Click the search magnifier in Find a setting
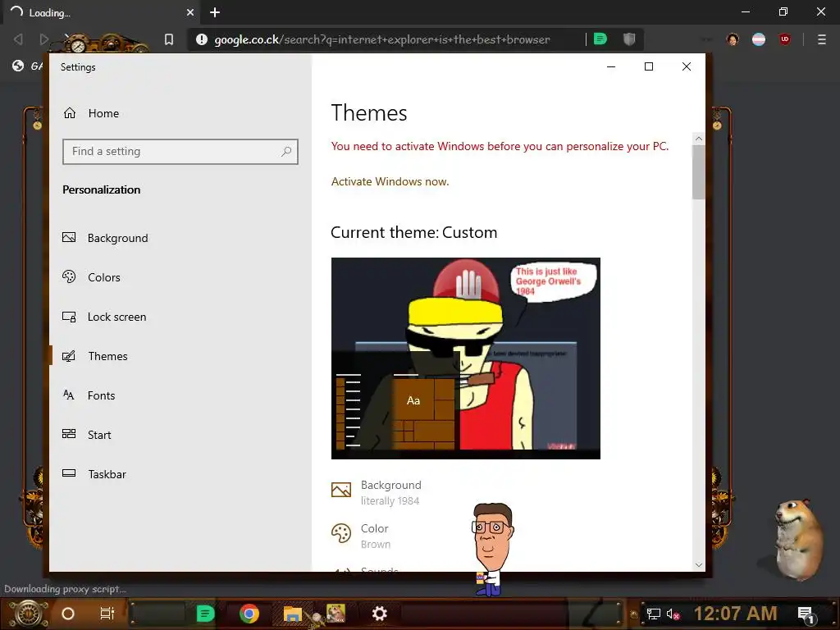Image resolution: width=840 pixels, height=630 pixels. (286, 152)
